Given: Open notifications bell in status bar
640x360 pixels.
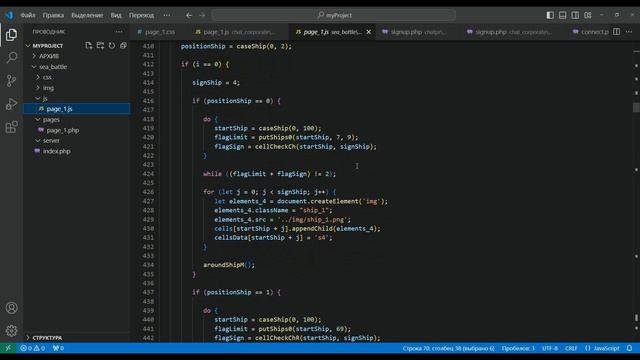Looking at the screenshot, I should tap(629, 348).
